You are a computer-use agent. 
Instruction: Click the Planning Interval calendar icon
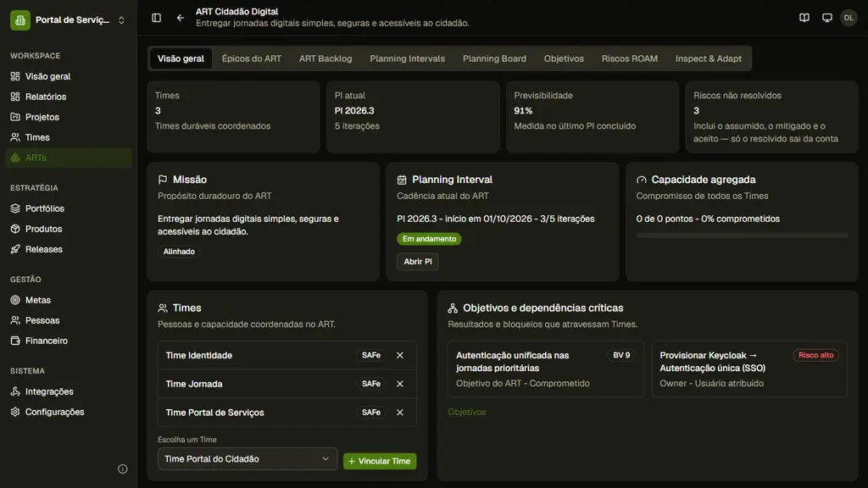(x=402, y=180)
